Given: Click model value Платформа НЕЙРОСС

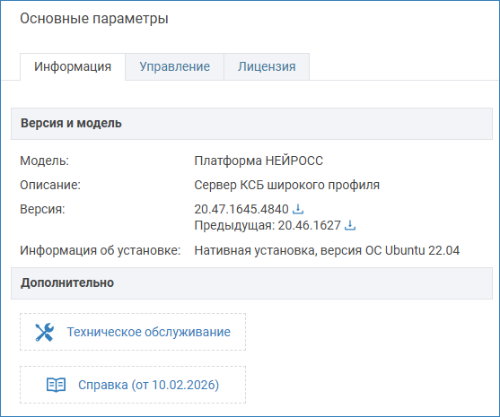Looking at the screenshot, I should (259, 161).
